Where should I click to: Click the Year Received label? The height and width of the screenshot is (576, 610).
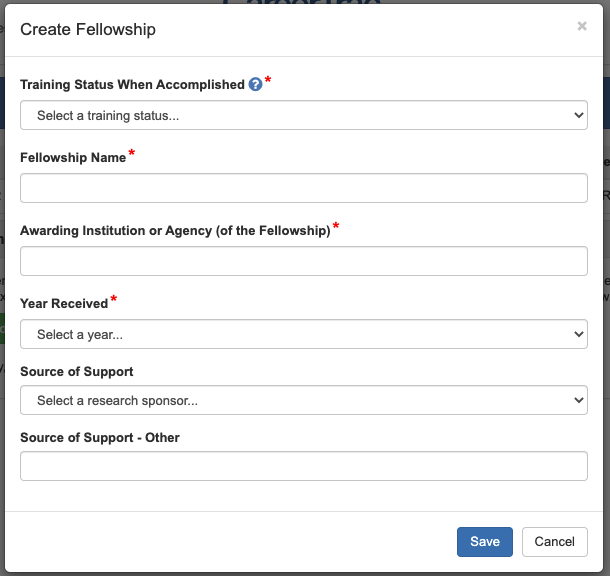coord(64,304)
